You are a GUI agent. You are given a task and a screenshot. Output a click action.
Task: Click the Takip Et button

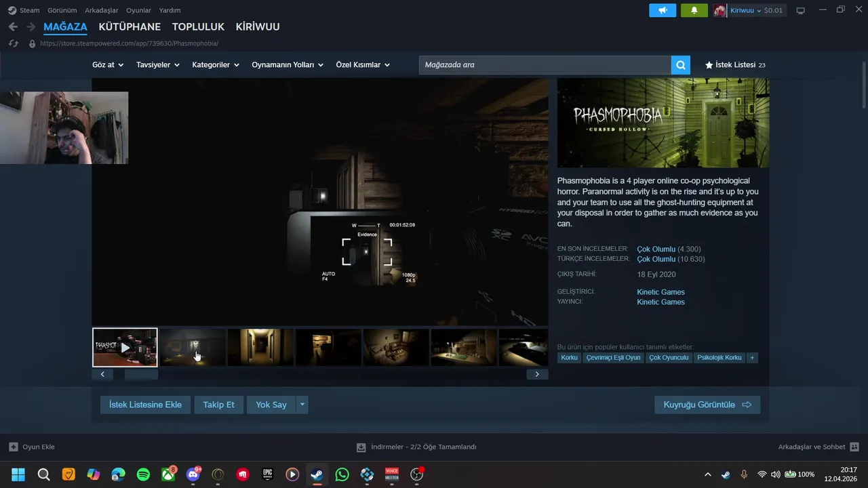click(218, 405)
